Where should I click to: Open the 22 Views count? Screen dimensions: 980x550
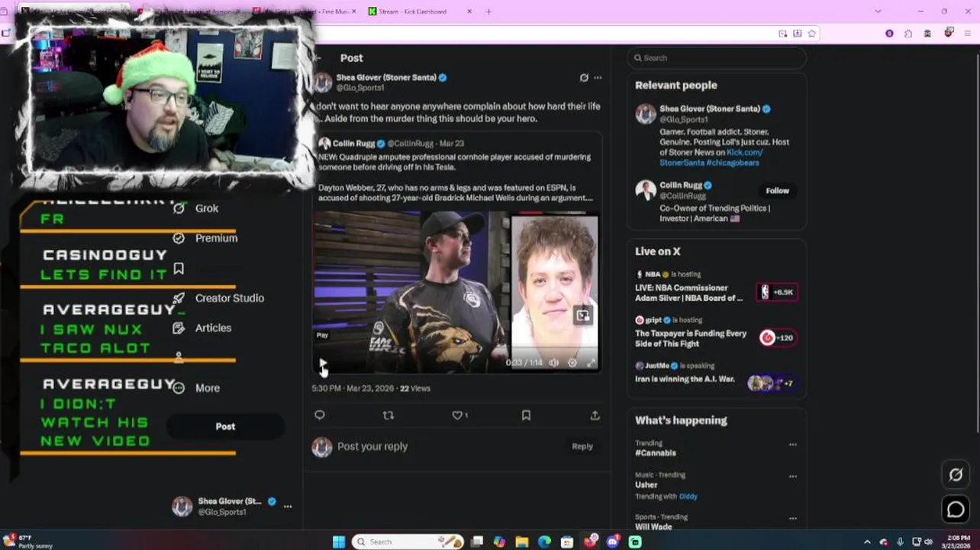click(415, 388)
